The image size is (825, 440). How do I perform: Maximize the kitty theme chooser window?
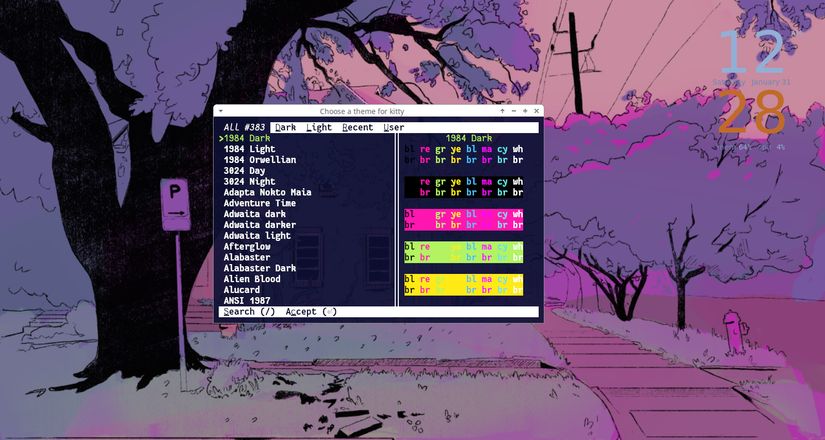(525, 111)
